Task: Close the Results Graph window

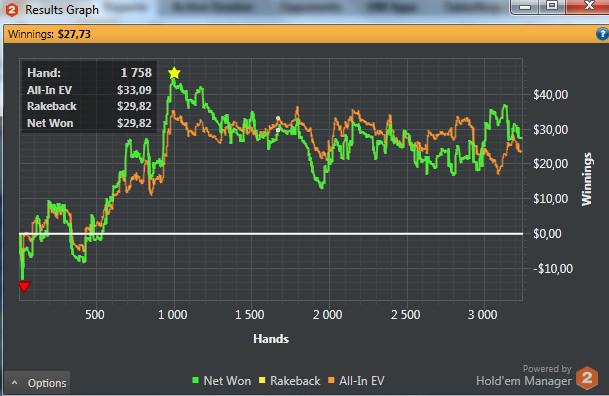Action: pos(588,6)
